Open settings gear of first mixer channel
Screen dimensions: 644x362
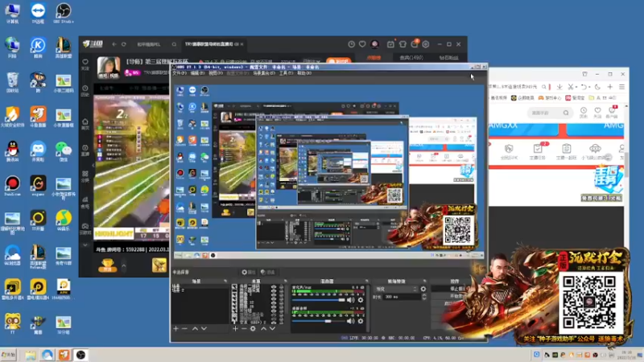click(x=361, y=300)
